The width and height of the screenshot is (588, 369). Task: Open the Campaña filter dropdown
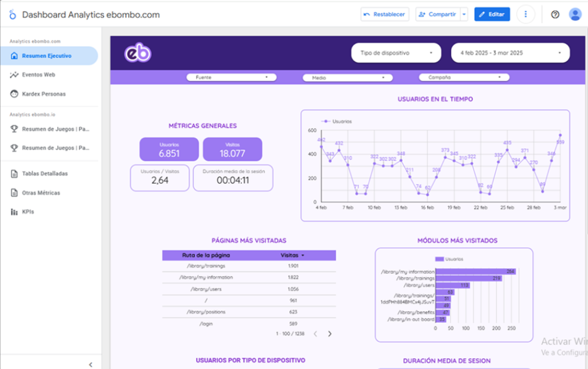pyautogui.click(x=464, y=78)
